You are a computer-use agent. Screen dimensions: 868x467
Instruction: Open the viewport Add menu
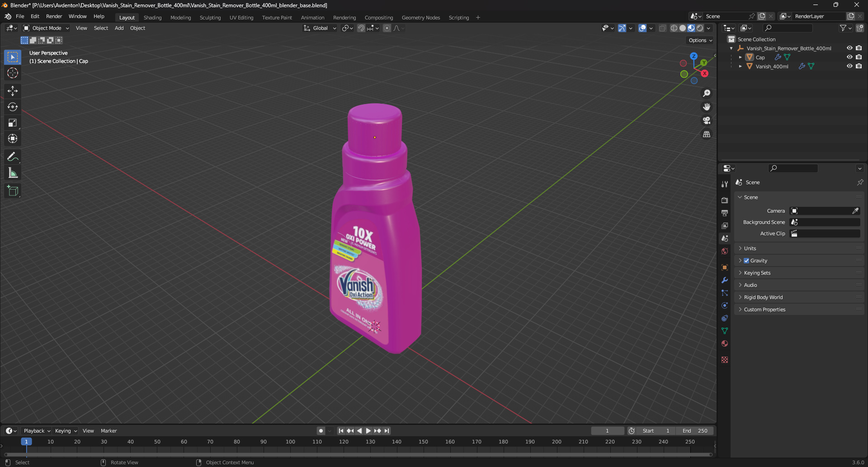(119, 28)
